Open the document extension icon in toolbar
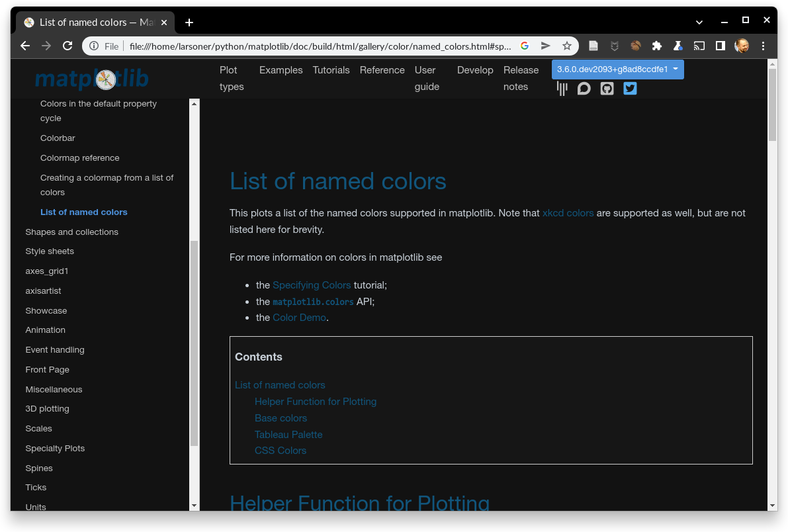Image resolution: width=788 pixels, height=532 pixels. click(593, 46)
